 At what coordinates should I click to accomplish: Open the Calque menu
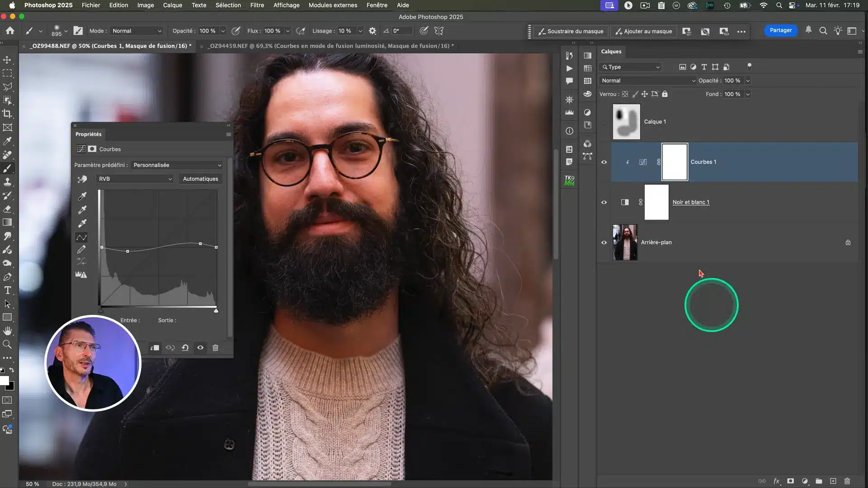pos(172,5)
